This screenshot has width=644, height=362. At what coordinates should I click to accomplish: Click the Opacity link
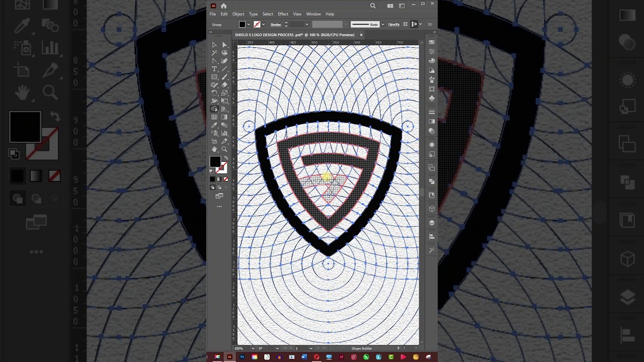coord(394,24)
